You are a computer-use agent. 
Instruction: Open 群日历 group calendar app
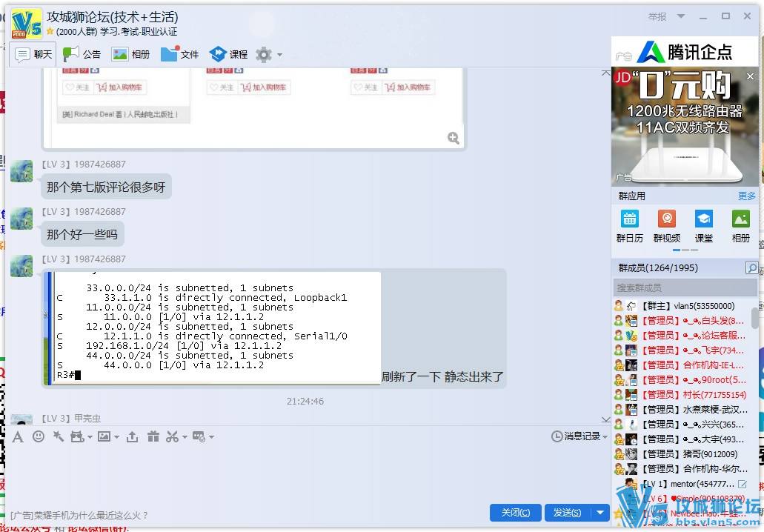[629, 225]
